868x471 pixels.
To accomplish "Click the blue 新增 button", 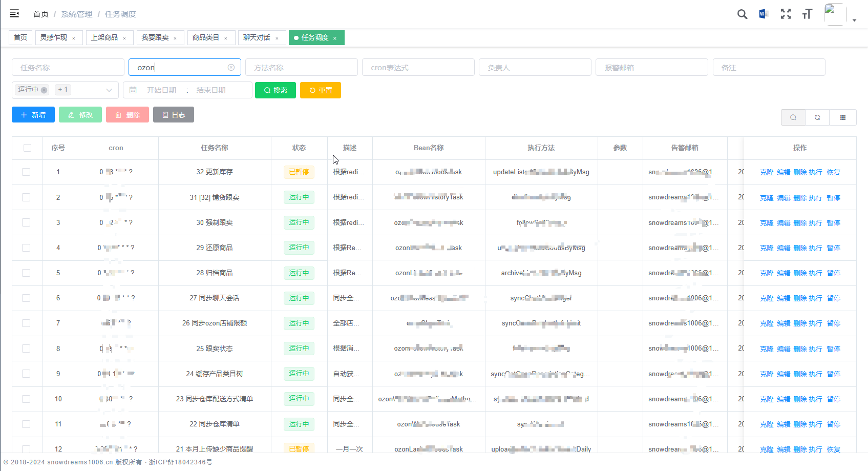I will click(33, 115).
